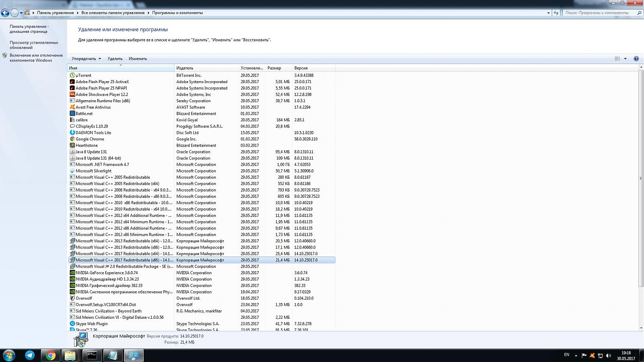The height and width of the screenshot is (362, 644).
Task: Sort by the Издатель column header
Action: pyautogui.click(x=206, y=68)
